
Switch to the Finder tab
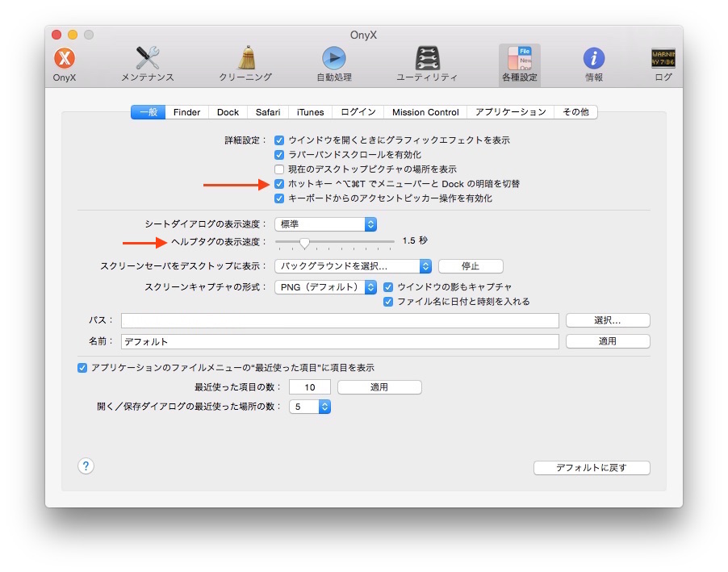click(x=186, y=112)
